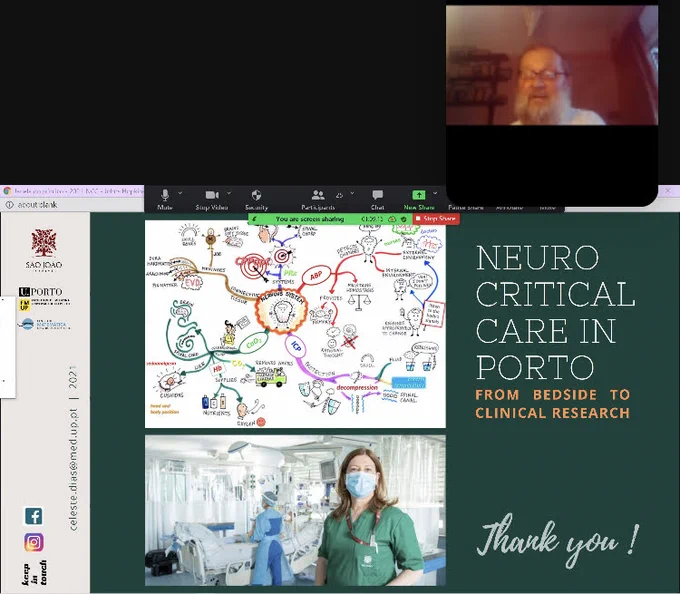Open the Instagram icon on slide
The image size is (680, 594).
(34, 542)
